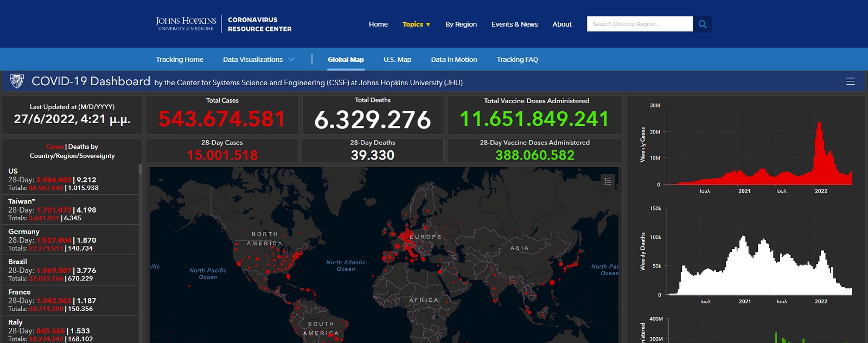This screenshot has width=868, height=343.
Task: Open the dashboard hamburger menu
Action: point(851,81)
